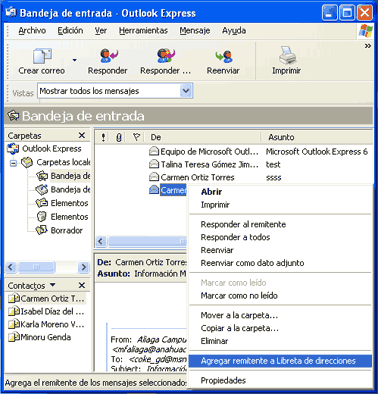Click the Reenviar toolbar icon

tap(223, 56)
